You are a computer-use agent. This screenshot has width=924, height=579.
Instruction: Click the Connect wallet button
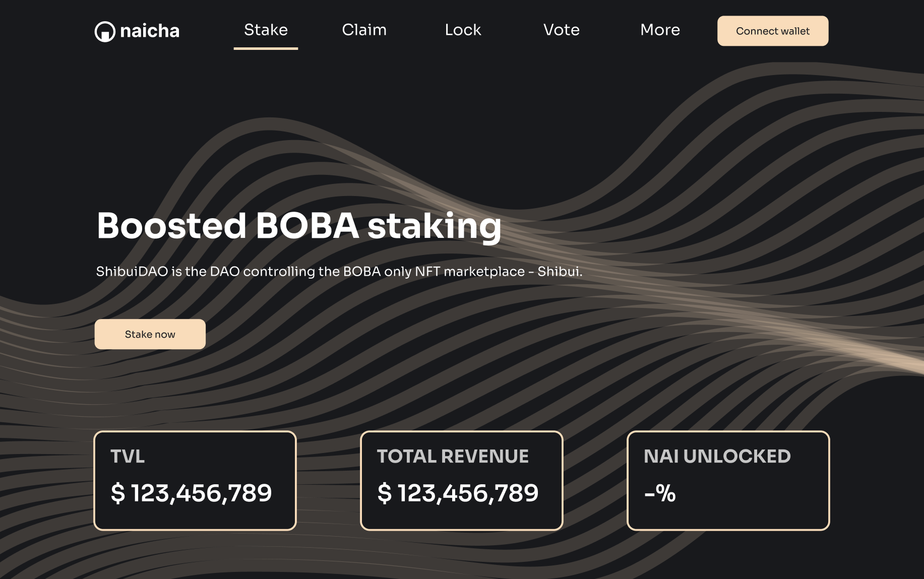[x=773, y=31]
